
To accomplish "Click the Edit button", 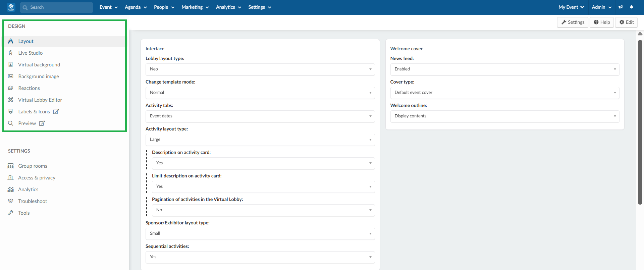I will coord(627,22).
